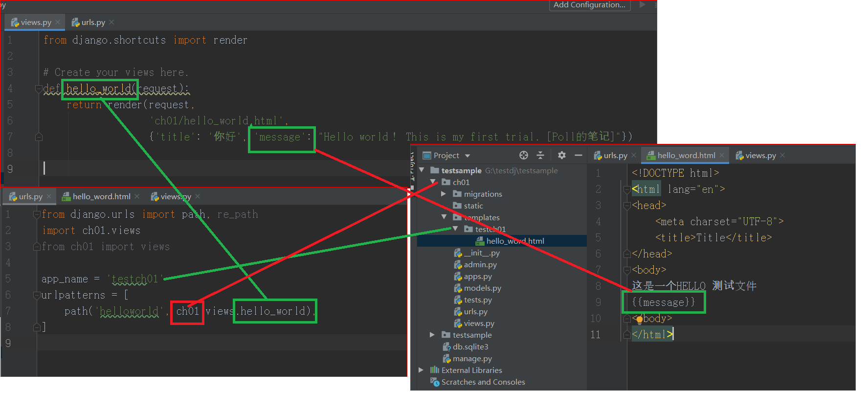
Task: Click db.sqlite3 file icon
Action: [446, 347]
